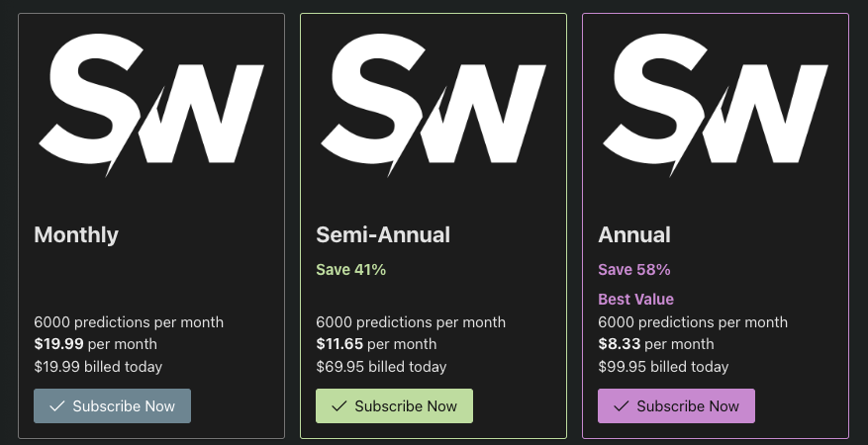This screenshot has width=868, height=445.
Task: Click the $8.33 per month price
Action: (656, 344)
